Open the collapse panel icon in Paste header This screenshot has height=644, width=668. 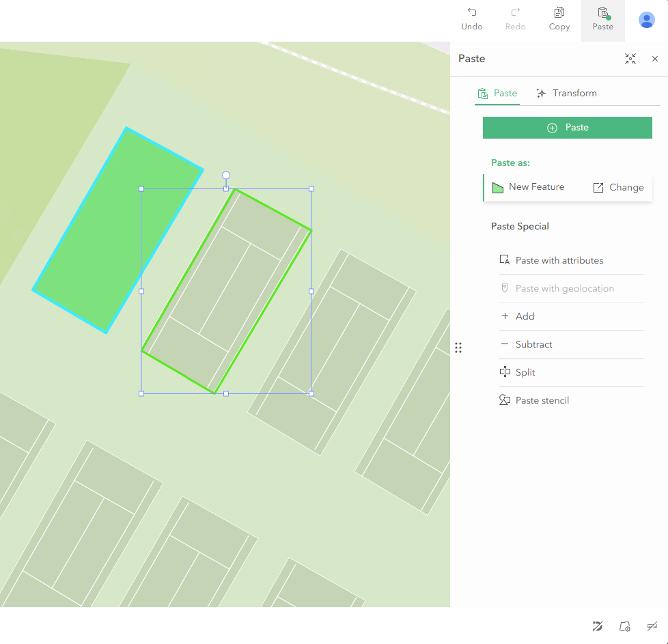tap(630, 59)
